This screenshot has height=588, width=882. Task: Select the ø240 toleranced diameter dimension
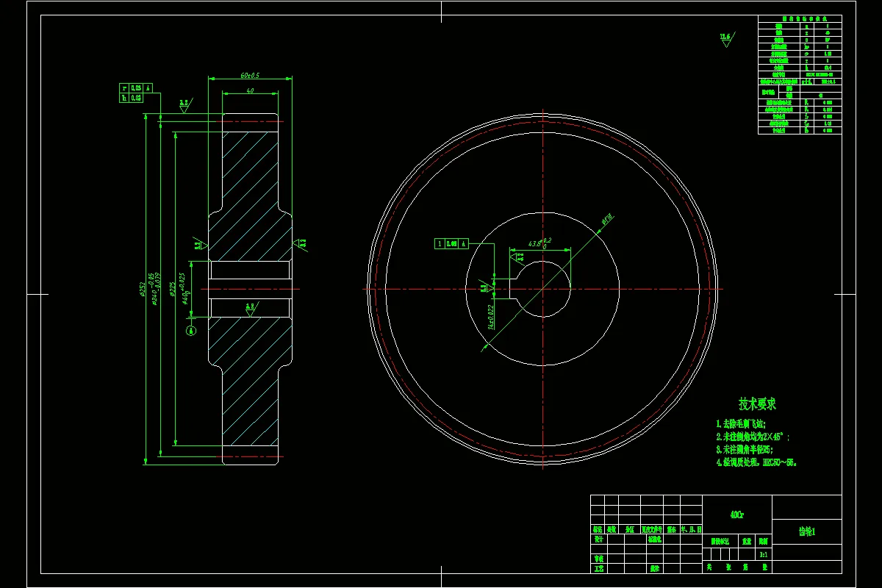click(x=156, y=289)
